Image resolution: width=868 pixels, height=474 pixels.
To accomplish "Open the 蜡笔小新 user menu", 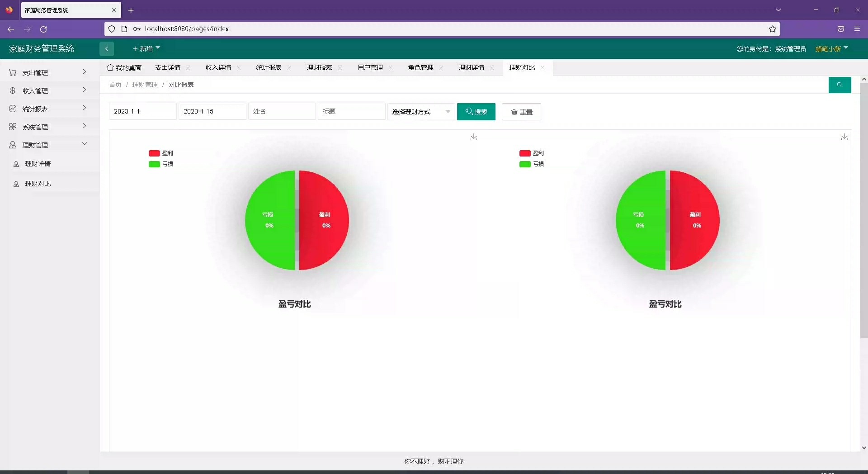I will coord(831,49).
